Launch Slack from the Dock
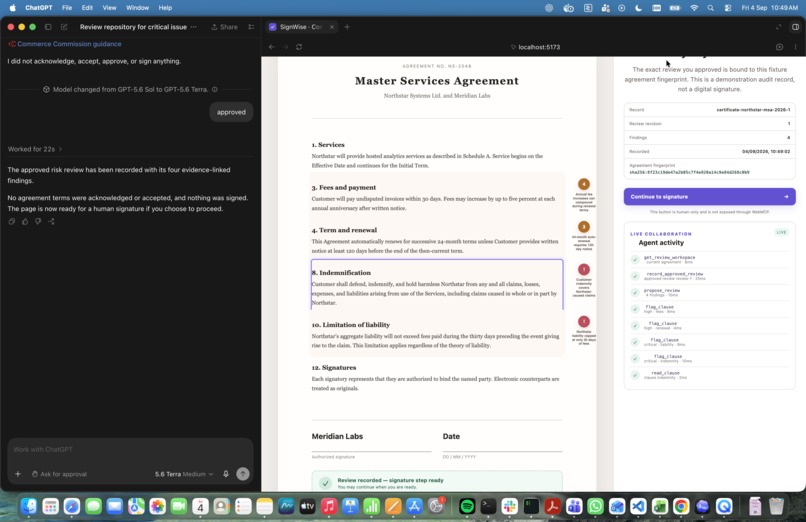This screenshot has height=522, width=806. (x=509, y=507)
